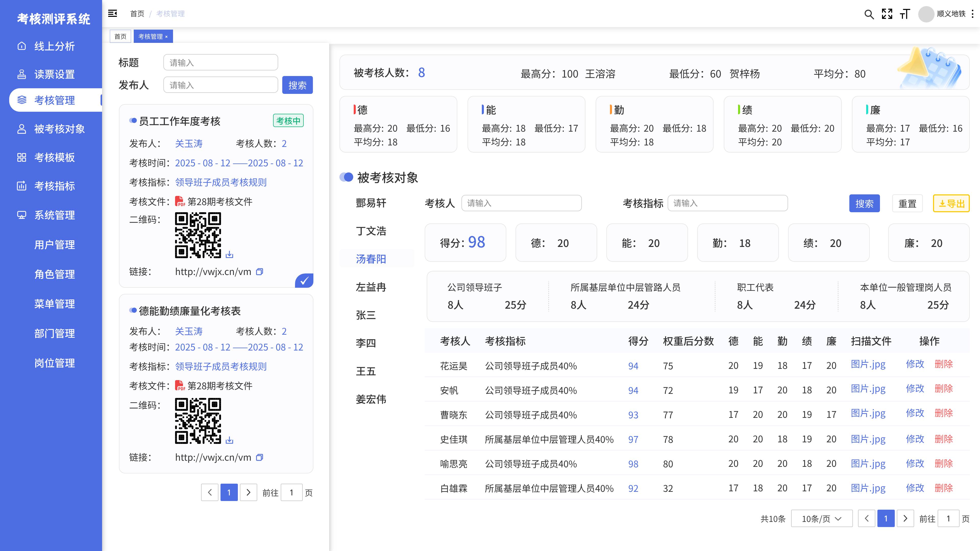Go to next page of table

tap(905, 519)
